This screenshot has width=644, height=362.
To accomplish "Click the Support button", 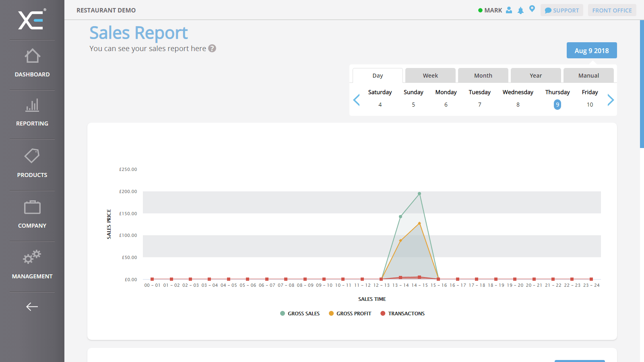I will tap(562, 10).
